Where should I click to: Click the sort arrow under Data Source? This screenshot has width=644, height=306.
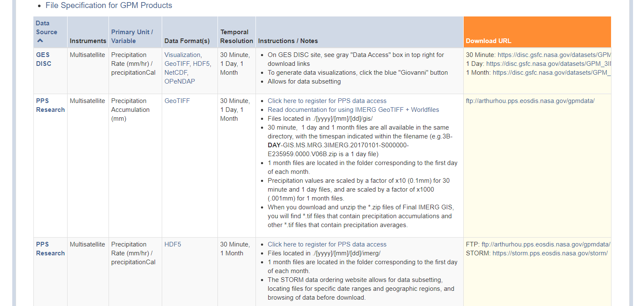point(40,41)
